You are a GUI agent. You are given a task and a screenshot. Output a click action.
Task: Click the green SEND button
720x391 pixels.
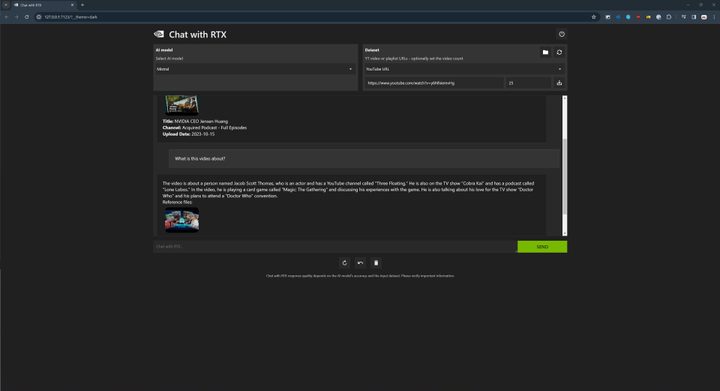(x=542, y=246)
